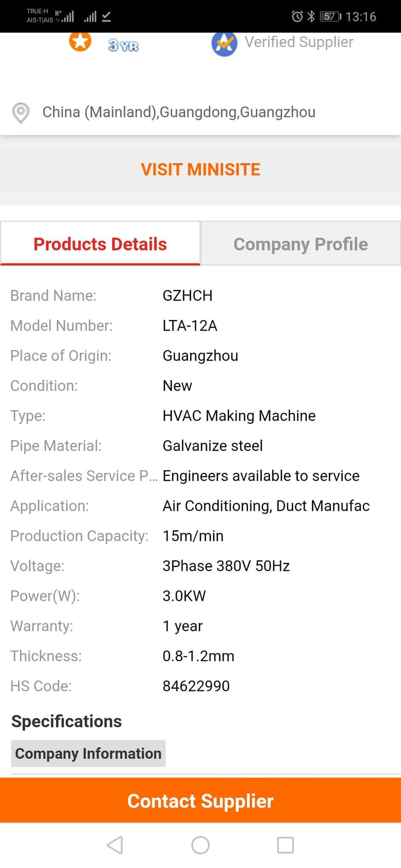Tap the Contact Supplier button
401x868 pixels.
pyautogui.click(x=200, y=801)
